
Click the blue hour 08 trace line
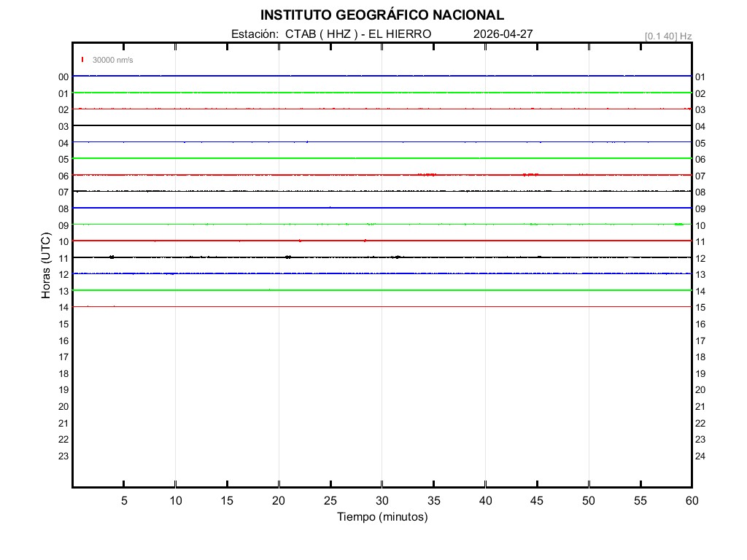tap(382, 208)
